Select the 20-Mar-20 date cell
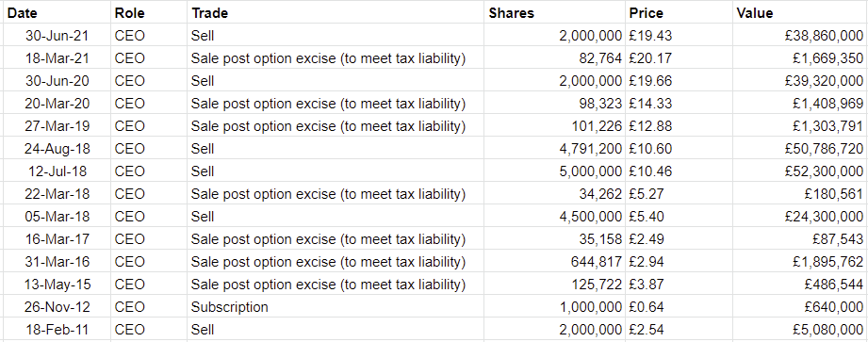The height and width of the screenshot is (342, 868). pyautogui.click(x=57, y=104)
